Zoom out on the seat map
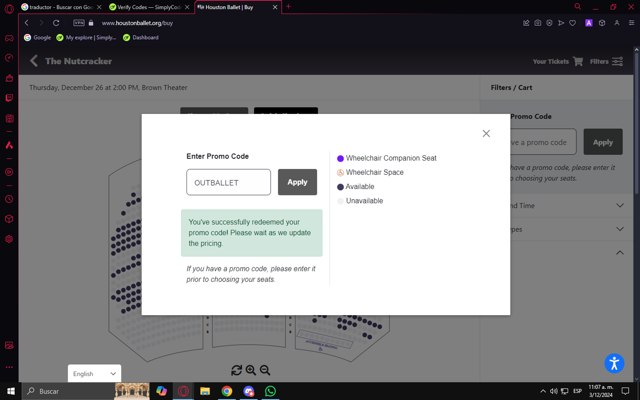 265,370
